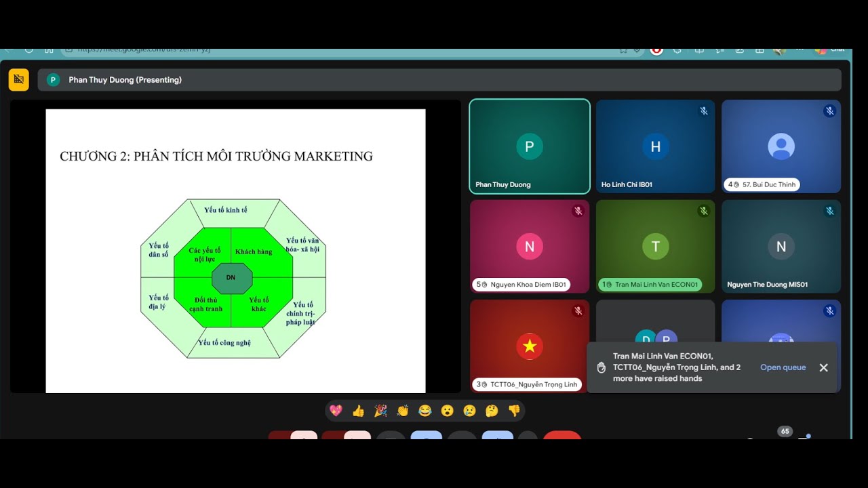Click 'Yếu tố kinh tế' on the slide

point(226,210)
